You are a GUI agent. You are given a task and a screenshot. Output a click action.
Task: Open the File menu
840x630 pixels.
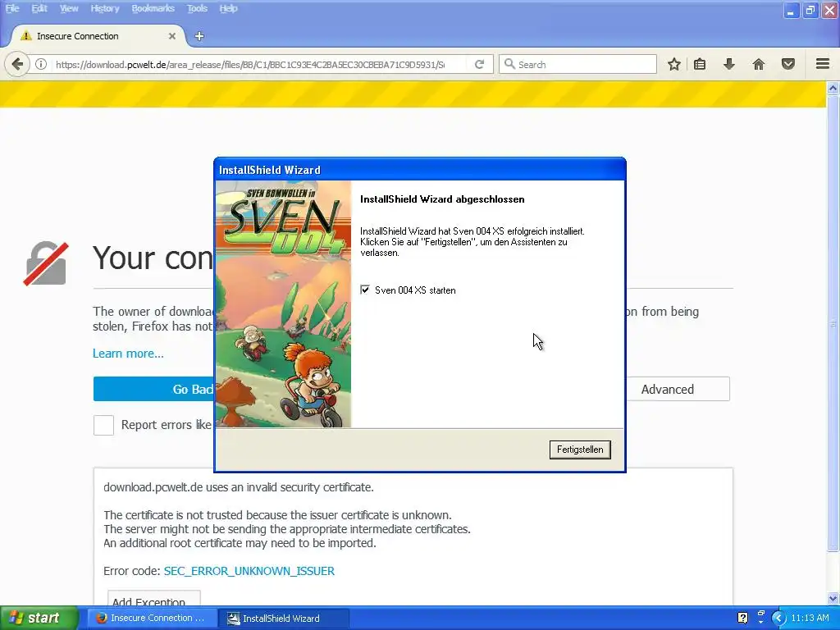tap(12, 8)
